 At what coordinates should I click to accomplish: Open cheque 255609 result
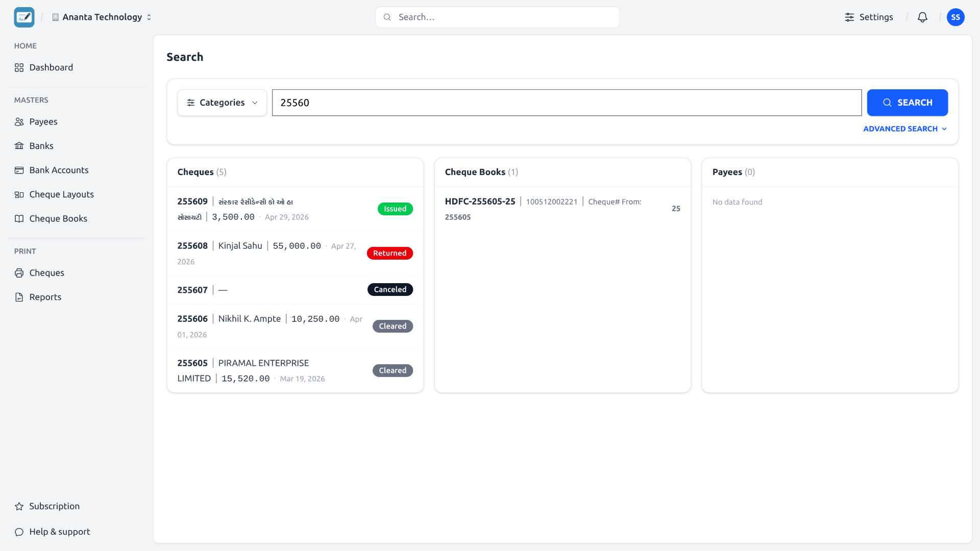295,209
